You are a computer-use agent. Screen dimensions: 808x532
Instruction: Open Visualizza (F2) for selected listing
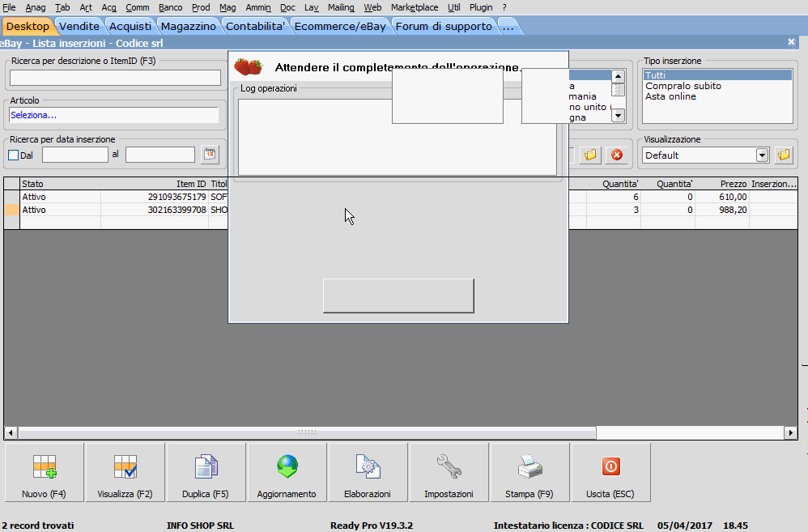coord(125,472)
